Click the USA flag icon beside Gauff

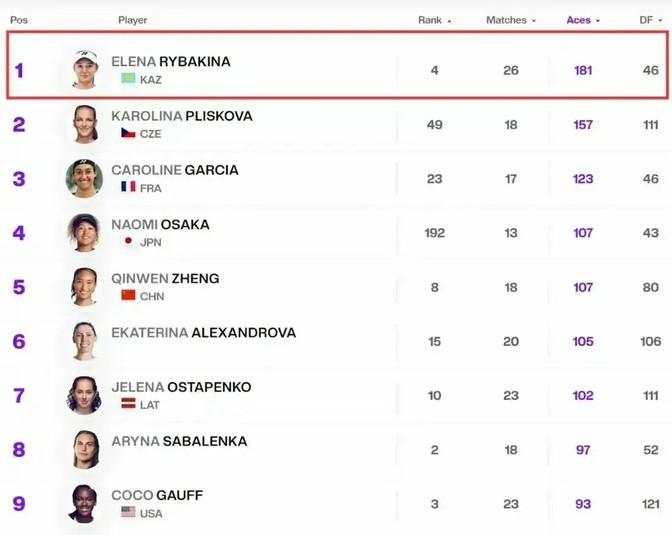128,512
